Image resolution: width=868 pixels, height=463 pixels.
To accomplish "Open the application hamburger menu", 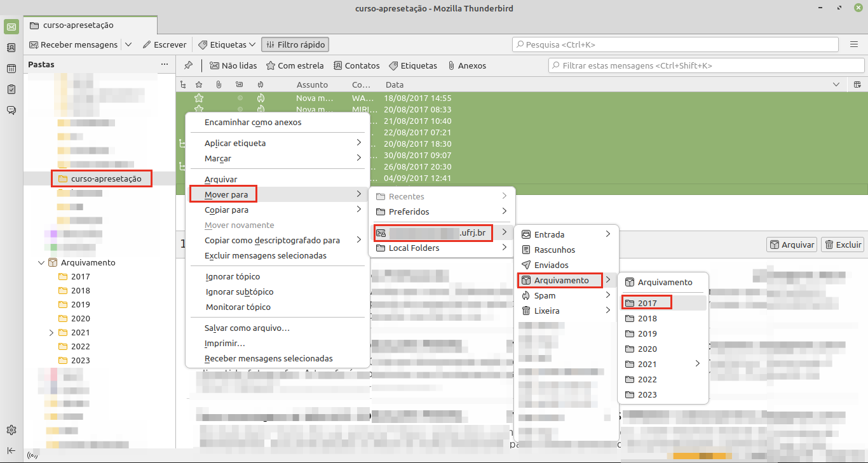I will [854, 44].
